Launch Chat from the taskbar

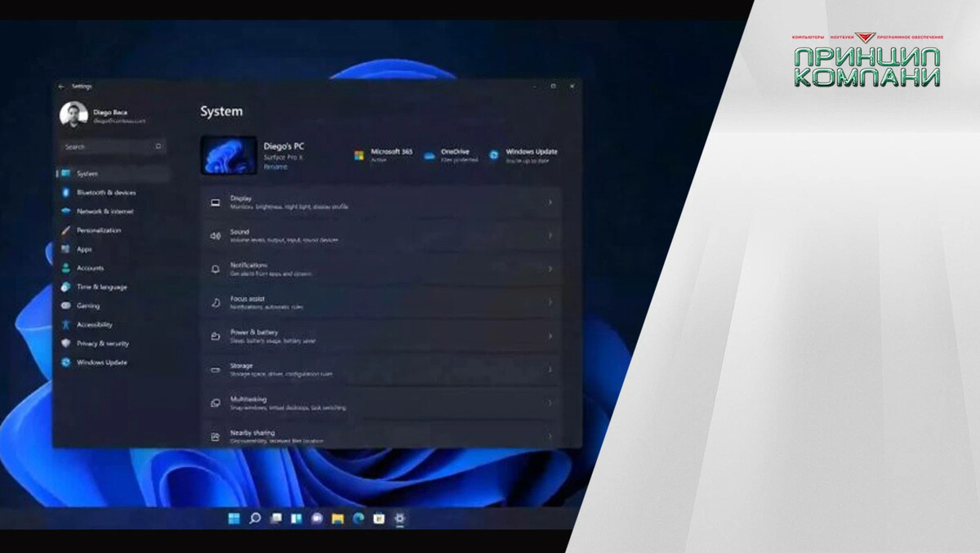317,518
